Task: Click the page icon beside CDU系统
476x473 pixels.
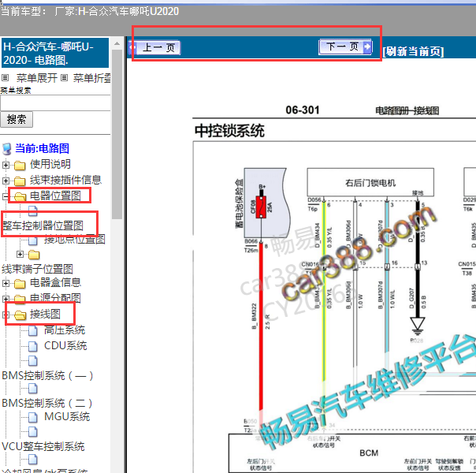Action: (33, 347)
